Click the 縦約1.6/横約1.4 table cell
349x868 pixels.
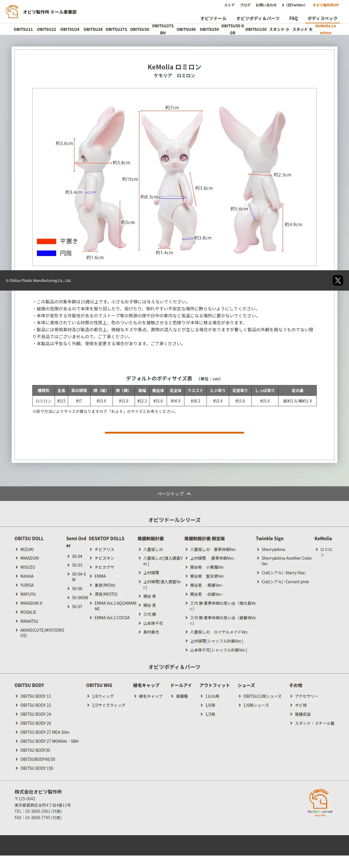pos(298,401)
